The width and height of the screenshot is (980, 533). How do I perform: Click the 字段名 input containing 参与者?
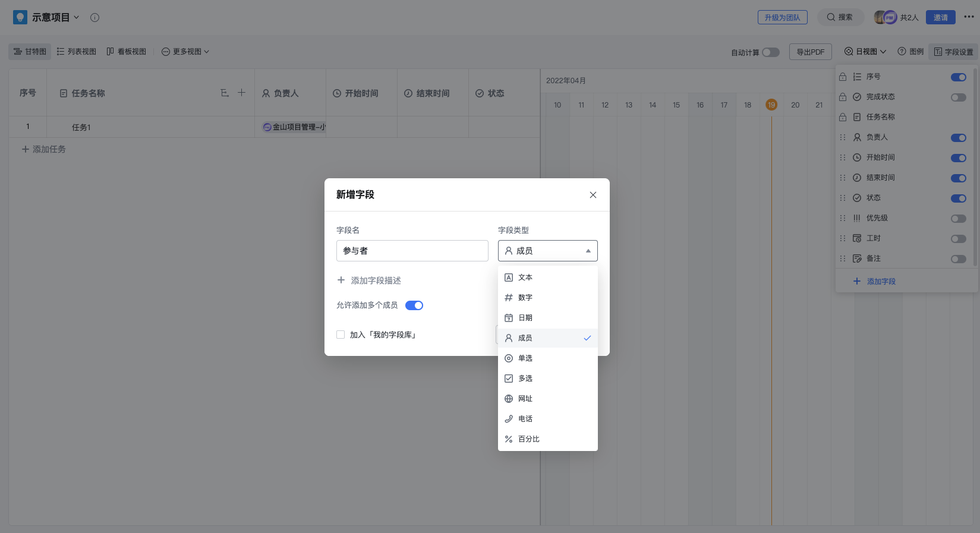[x=412, y=251]
